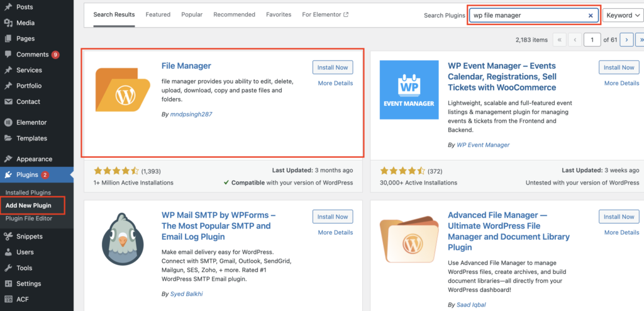
Task: Click the WP Event Manager star rating
Action: (x=402, y=171)
